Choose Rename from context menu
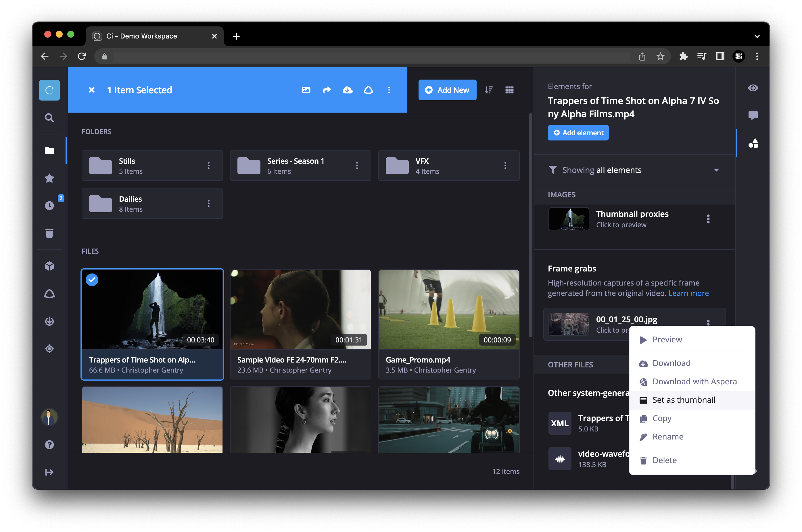 pos(692,437)
